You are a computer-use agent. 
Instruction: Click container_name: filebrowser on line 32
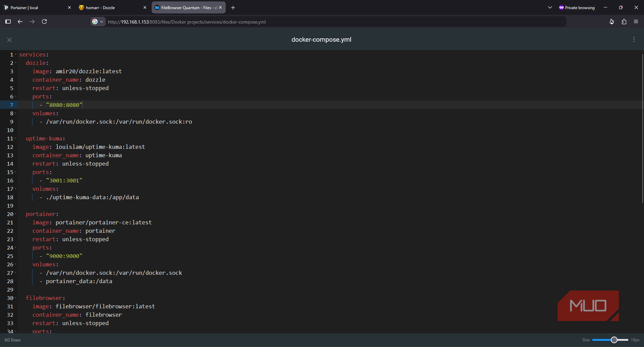point(77,315)
